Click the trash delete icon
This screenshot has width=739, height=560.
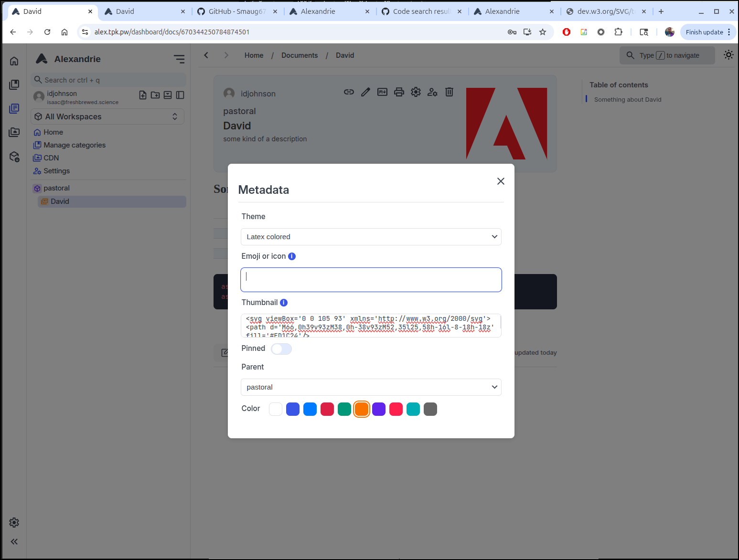tap(449, 92)
